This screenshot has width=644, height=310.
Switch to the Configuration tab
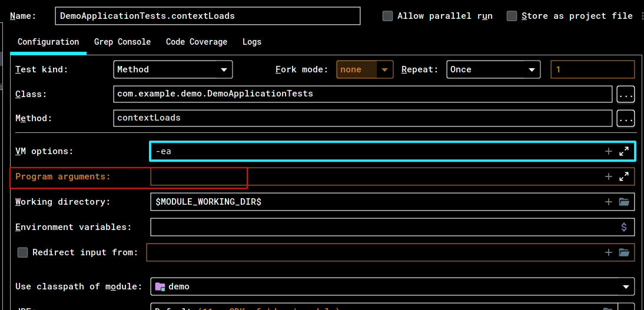tap(48, 42)
